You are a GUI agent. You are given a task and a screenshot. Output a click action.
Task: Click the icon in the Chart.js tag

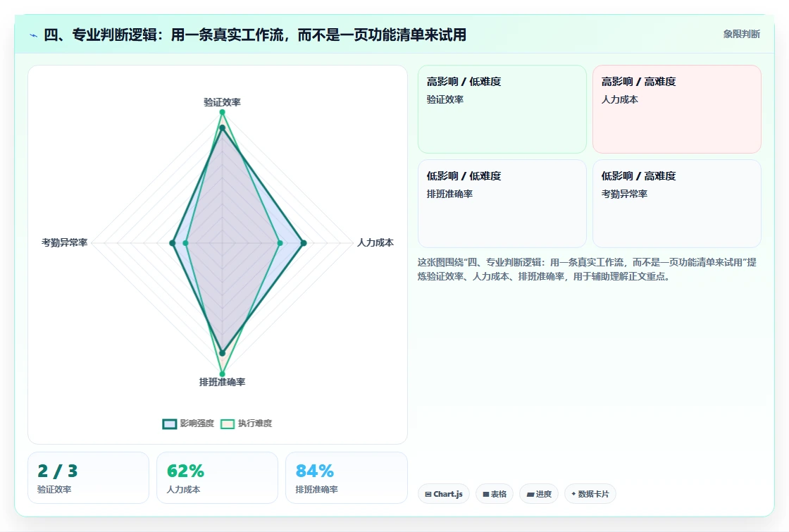pos(428,494)
